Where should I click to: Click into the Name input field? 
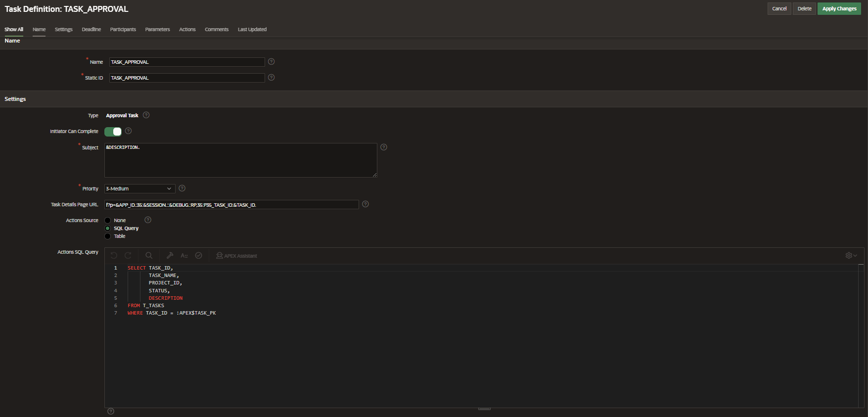187,62
